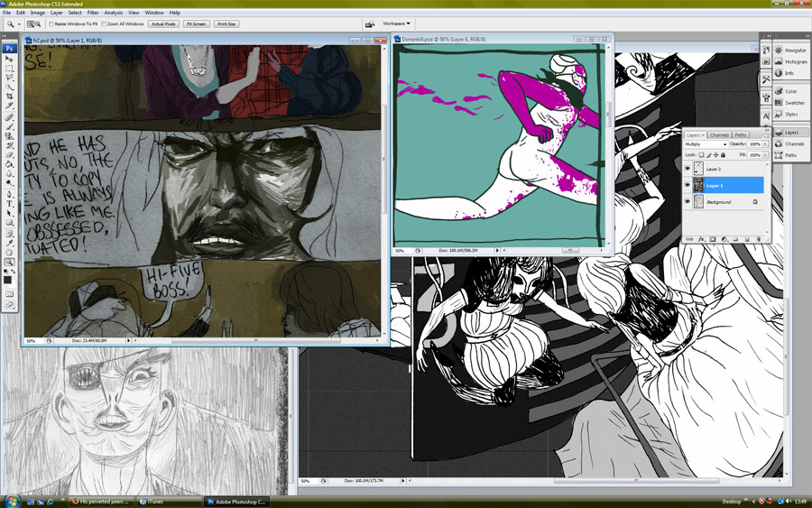Toggle lock transparent pixels
Image resolution: width=812 pixels, height=508 pixels.
coord(701,155)
